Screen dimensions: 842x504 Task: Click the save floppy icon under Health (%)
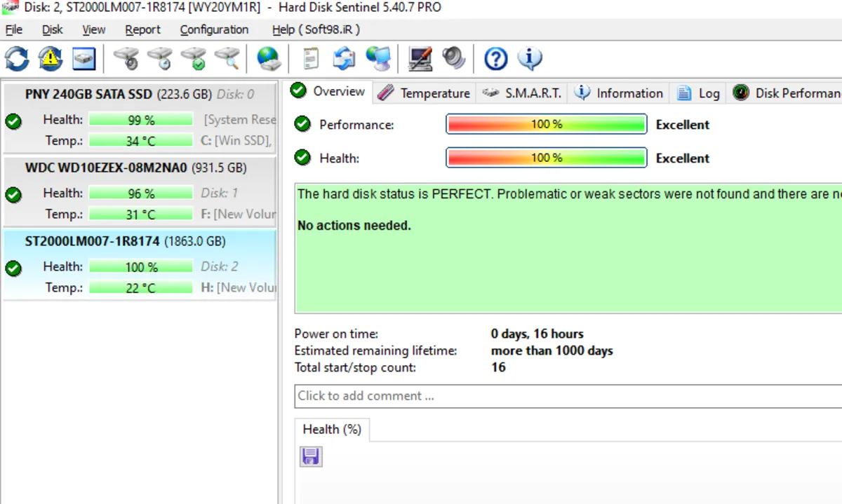tap(311, 457)
